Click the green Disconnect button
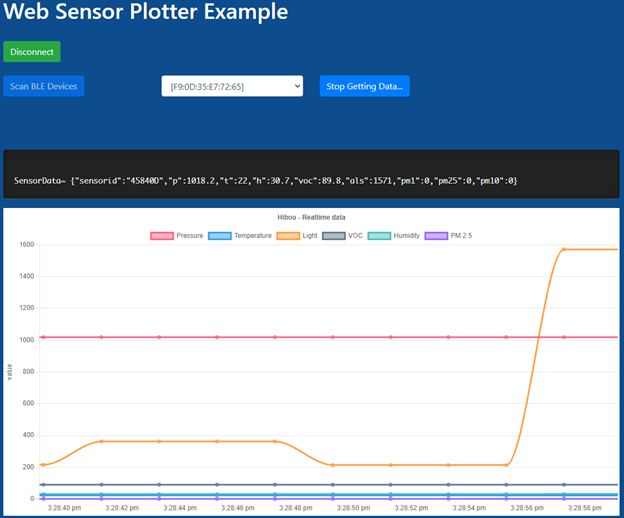Viewport: 624px width, 518px height. click(32, 52)
